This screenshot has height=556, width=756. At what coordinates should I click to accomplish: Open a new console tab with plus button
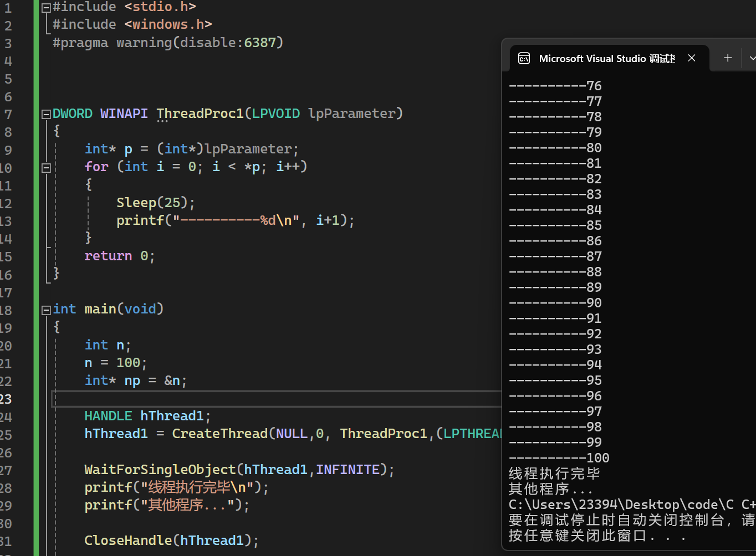click(728, 58)
